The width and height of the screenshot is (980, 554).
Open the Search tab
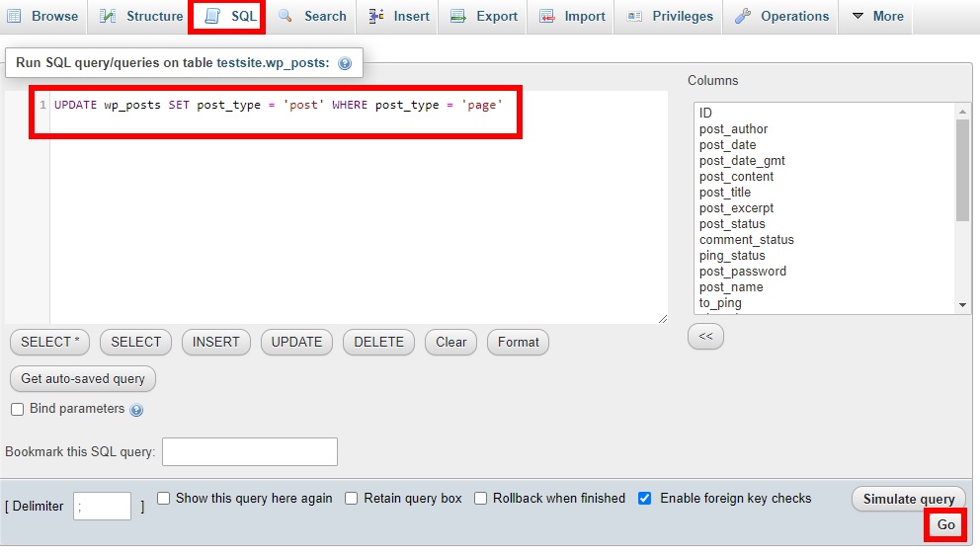pos(311,16)
